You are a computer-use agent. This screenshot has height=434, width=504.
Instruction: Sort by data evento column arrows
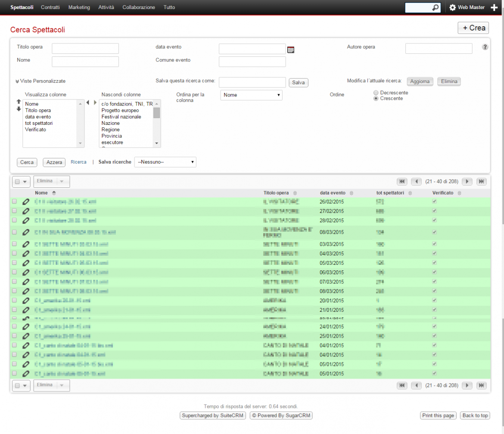click(352, 193)
